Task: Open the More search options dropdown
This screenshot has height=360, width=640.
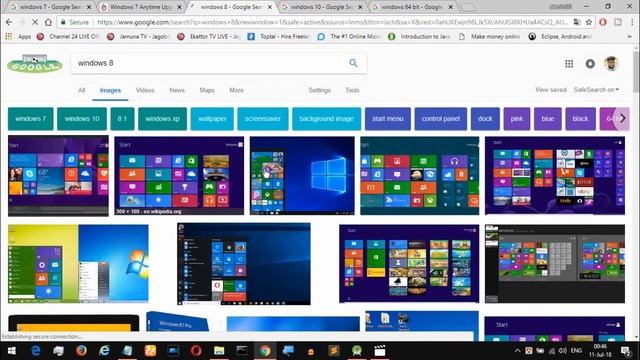Action: (x=236, y=90)
